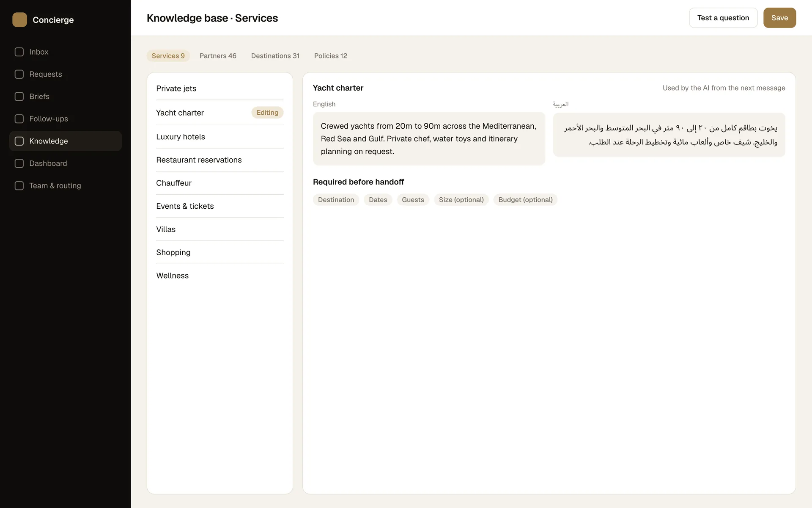Open Dashboard label in the sidebar

pos(48,163)
